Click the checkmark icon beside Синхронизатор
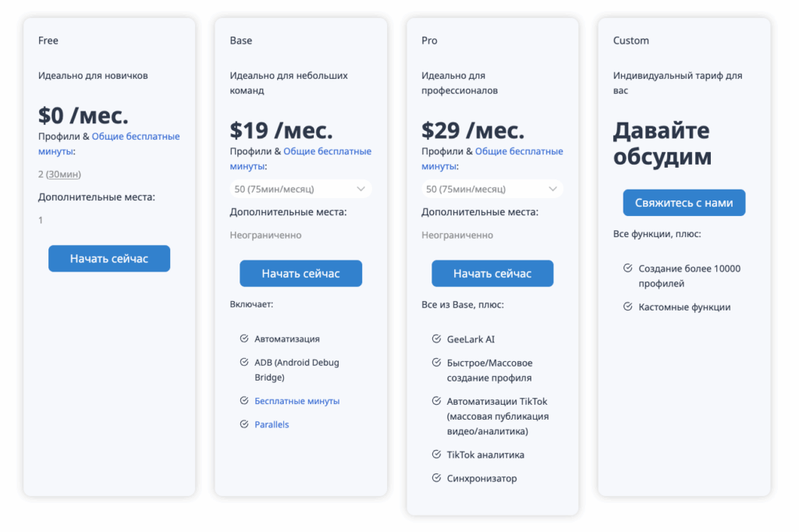This screenshot has width=799, height=532. point(435,478)
